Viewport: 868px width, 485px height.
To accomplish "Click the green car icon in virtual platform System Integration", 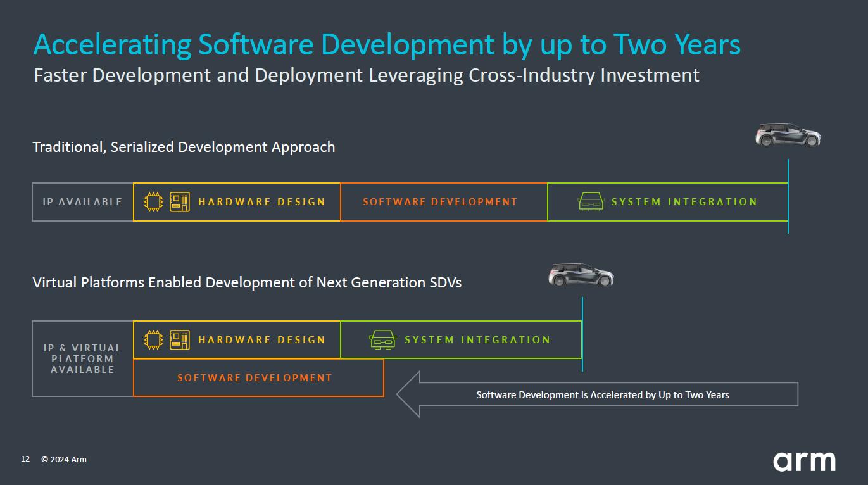I will (x=382, y=340).
